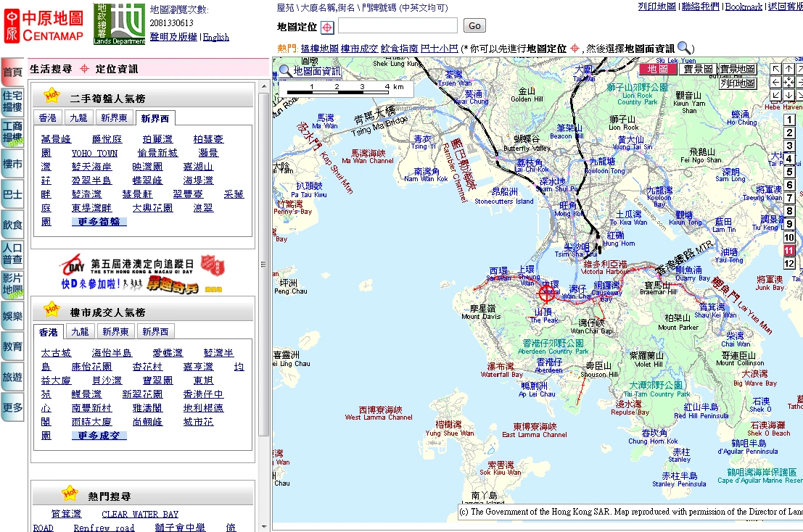Open the 工商搵樓 sidebar tab
The image size is (803, 532).
tap(12, 133)
